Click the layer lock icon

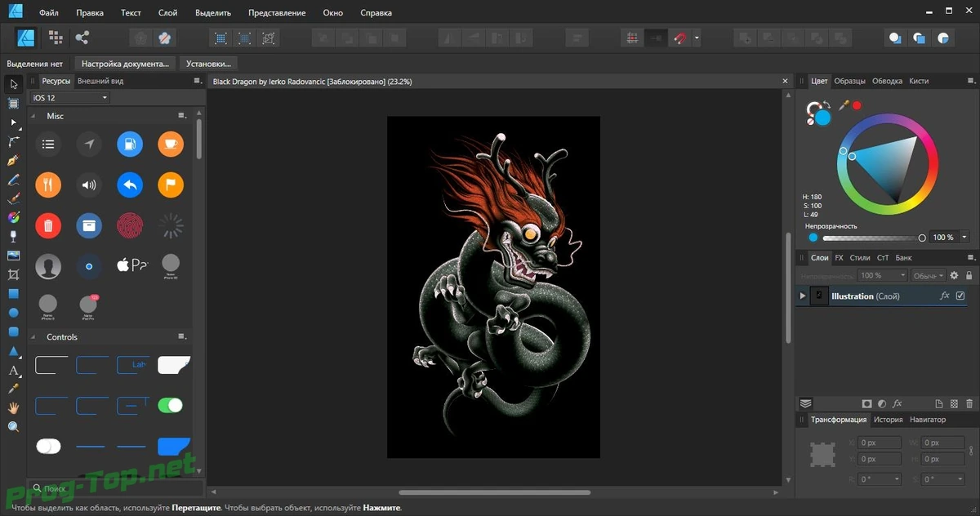click(969, 276)
